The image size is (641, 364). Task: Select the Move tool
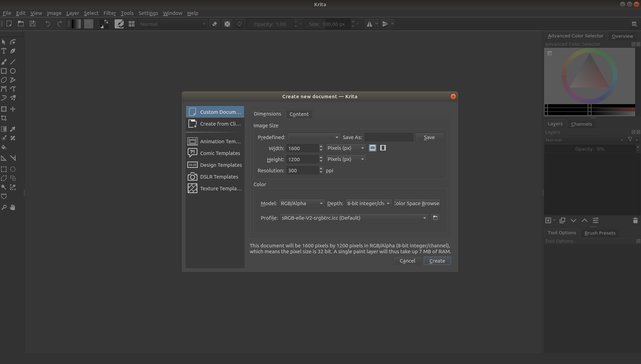click(x=13, y=109)
